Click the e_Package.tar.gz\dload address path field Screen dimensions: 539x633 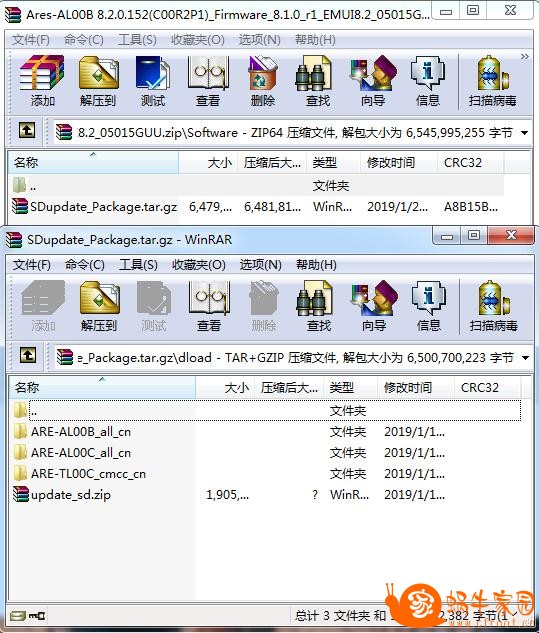tap(294, 357)
